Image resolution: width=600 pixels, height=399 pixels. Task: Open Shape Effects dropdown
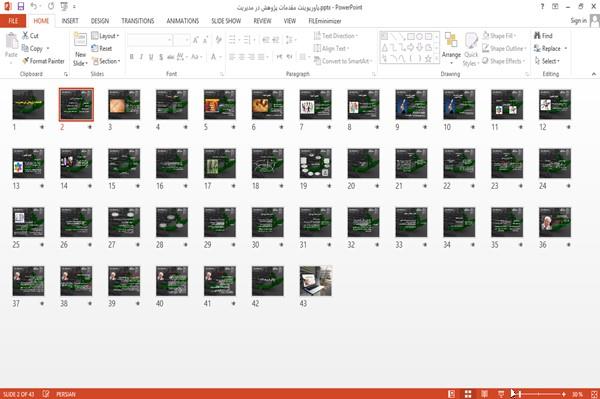[504, 61]
